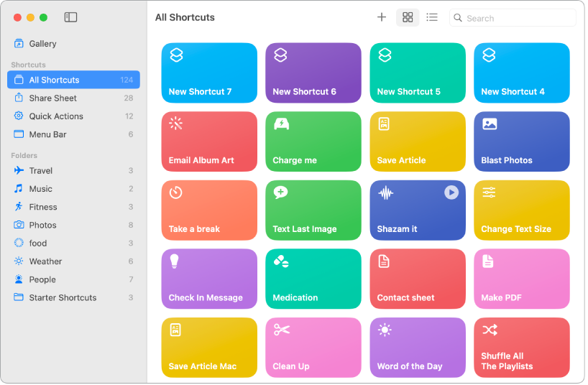
Task: Click the timer icon on Take a break
Action: tap(176, 192)
